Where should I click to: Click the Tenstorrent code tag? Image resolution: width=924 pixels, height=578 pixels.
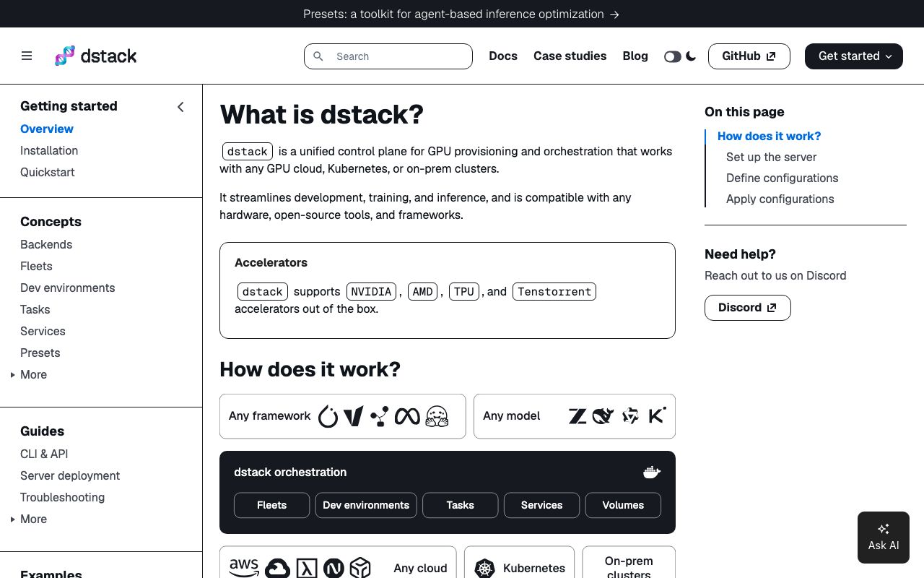pos(554,292)
